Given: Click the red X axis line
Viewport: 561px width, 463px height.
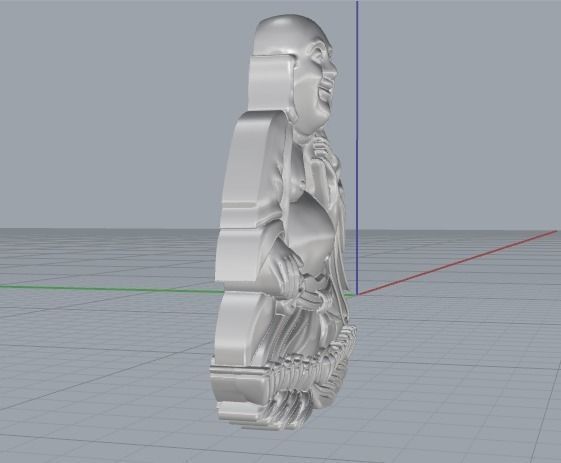Looking at the screenshot, I should pos(458,263).
